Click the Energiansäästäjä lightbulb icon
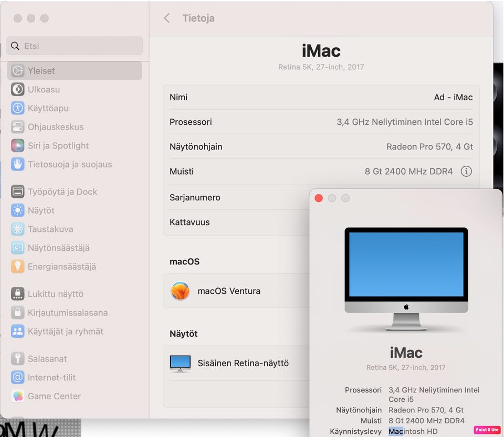The height and width of the screenshot is (437, 504). (18, 267)
